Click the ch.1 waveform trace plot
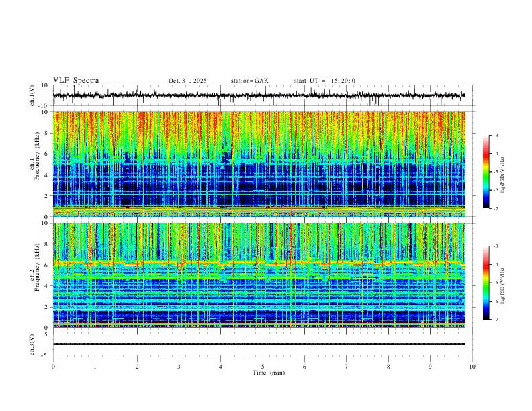This screenshot has width=532, height=411. point(264,95)
